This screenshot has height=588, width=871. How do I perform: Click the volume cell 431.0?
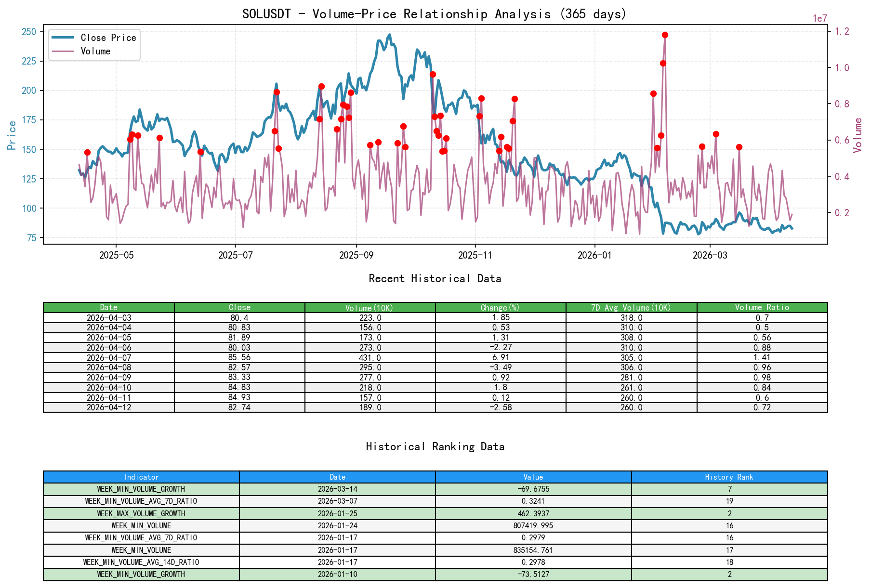tap(370, 357)
